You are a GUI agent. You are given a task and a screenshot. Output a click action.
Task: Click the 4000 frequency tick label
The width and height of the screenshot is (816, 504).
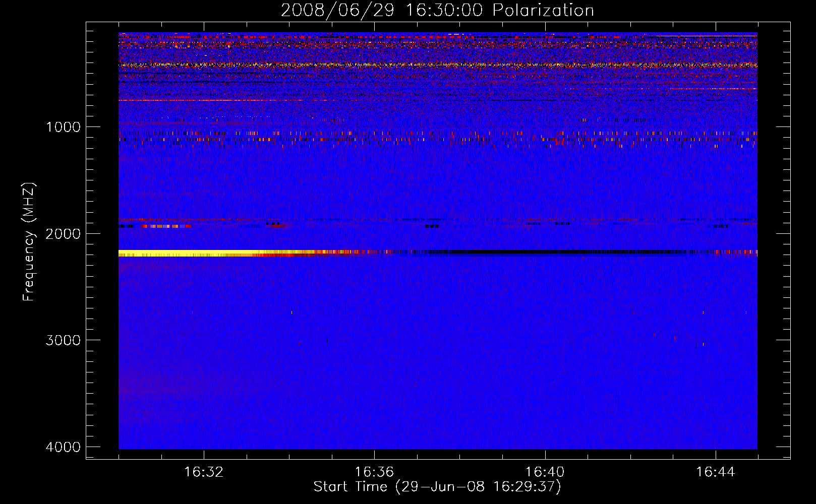pyautogui.click(x=63, y=447)
